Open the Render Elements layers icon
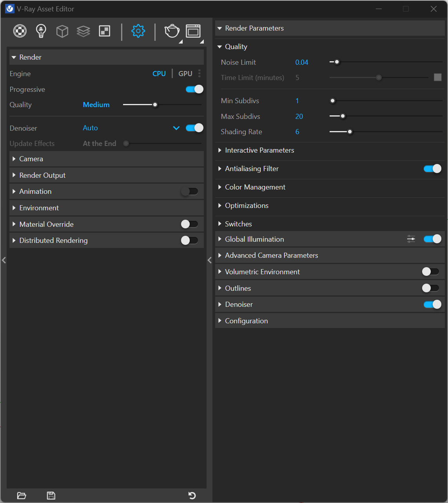Screen dimensions: 448x503 pyautogui.click(x=83, y=31)
